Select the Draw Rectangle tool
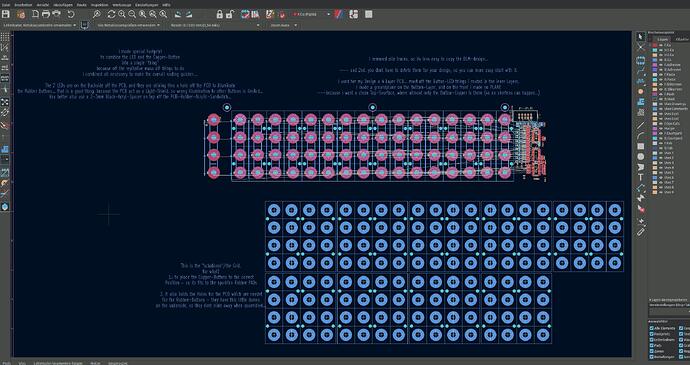 (x=641, y=146)
